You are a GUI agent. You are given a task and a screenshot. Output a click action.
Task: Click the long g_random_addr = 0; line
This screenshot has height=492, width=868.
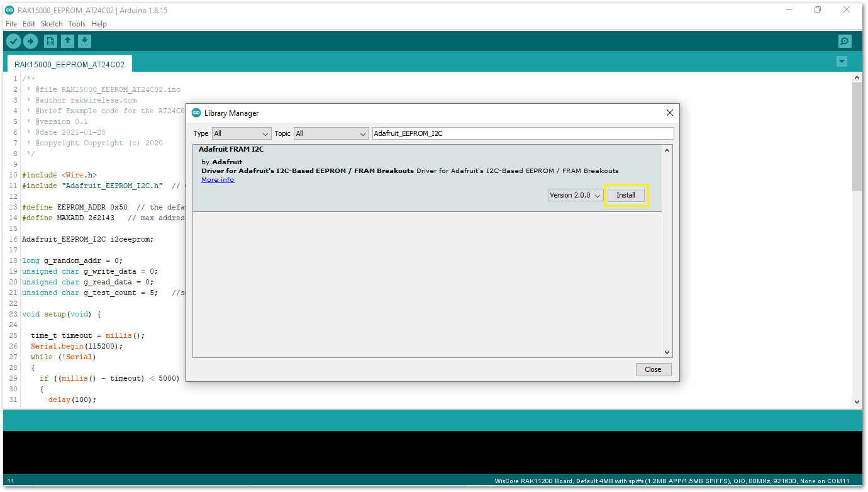72,260
